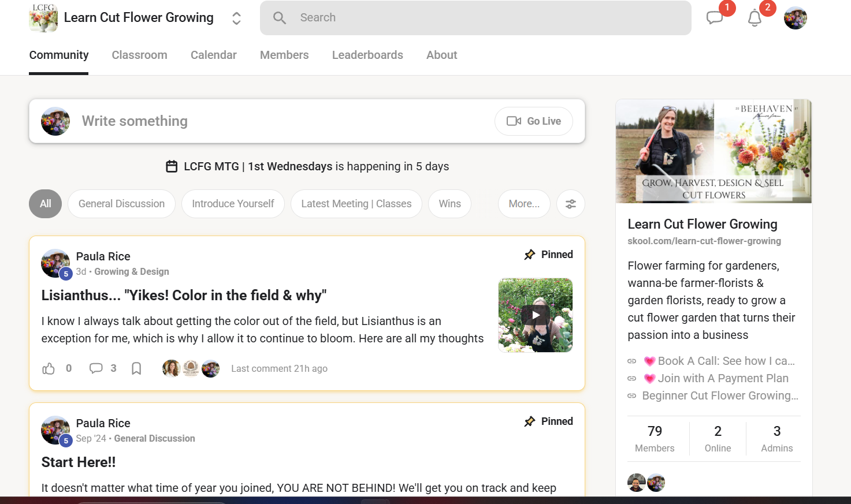Click the first member avatar in sidebar
This screenshot has height=504, width=851.
637,483
